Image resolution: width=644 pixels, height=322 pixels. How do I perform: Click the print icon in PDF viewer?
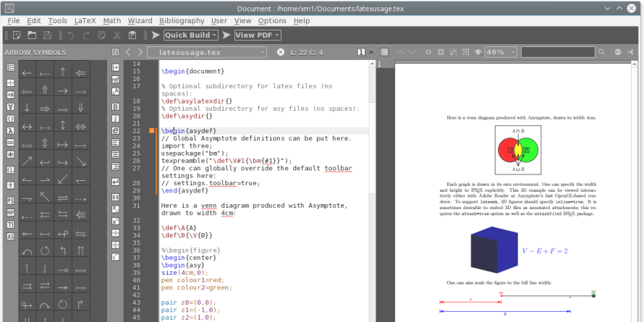click(618, 52)
